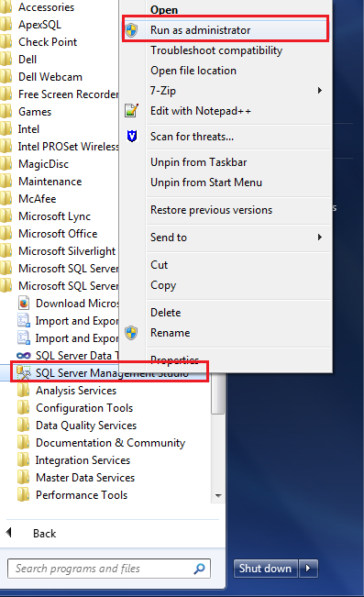Click the Configuration Tools folder icon
364x597 pixels.
coord(24,408)
